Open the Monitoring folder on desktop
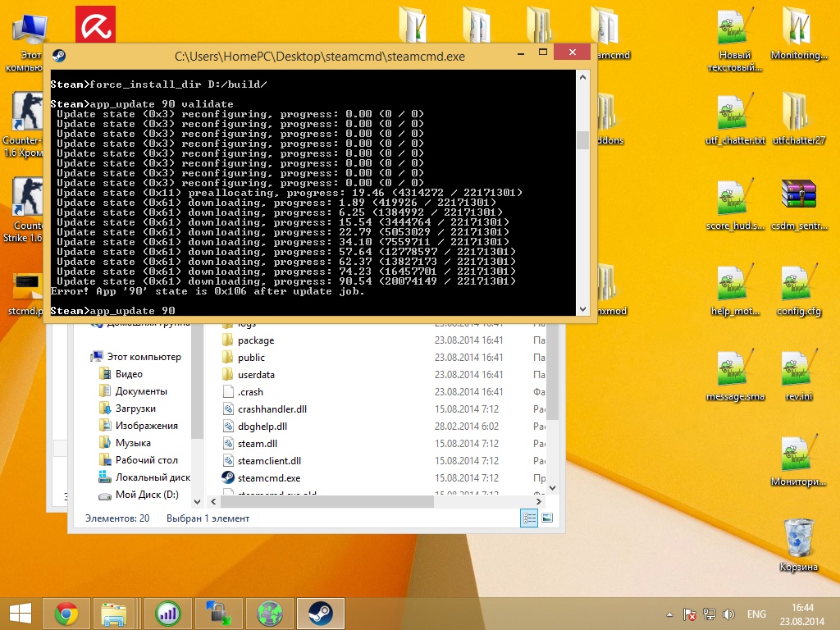Image resolution: width=840 pixels, height=630 pixels. tap(798, 34)
